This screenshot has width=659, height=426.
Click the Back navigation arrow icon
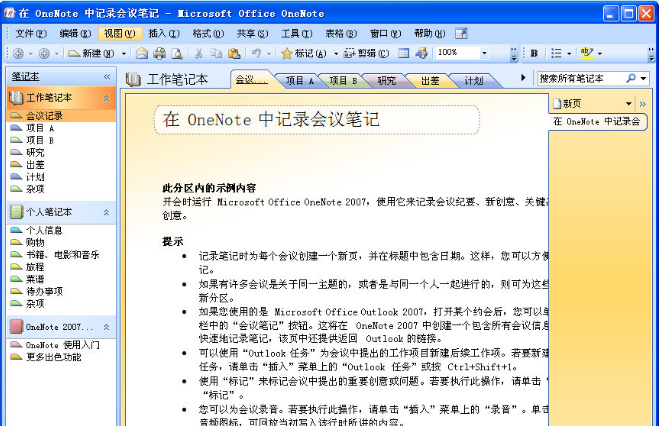point(18,53)
